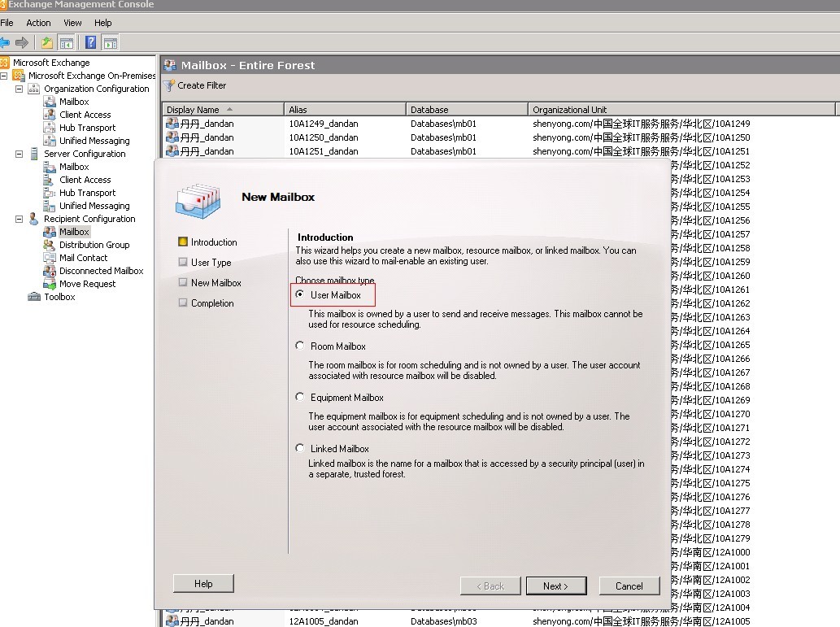Image resolution: width=840 pixels, height=627 pixels.
Task: Click the Create Filter funnel icon
Action: (169, 85)
